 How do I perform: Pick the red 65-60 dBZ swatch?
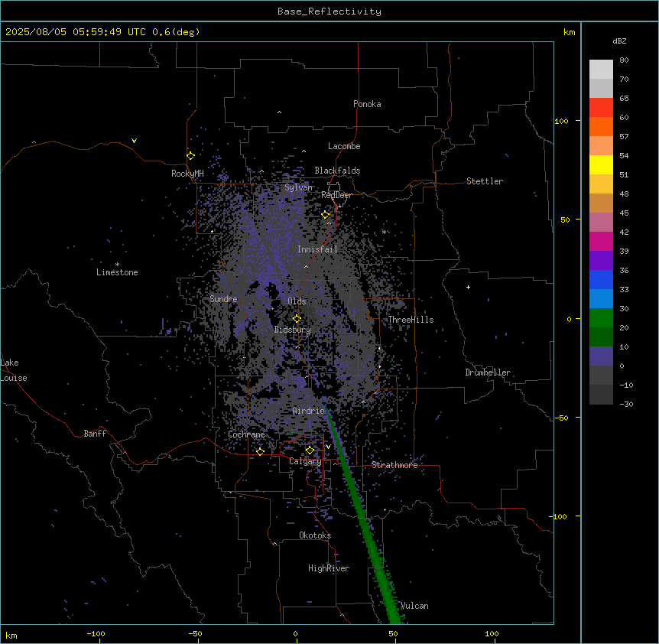click(601, 108)
